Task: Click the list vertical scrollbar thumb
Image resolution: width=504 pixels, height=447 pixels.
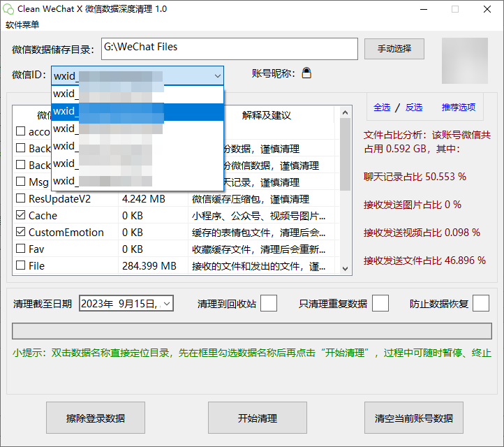Action: (x=346, y=154)
